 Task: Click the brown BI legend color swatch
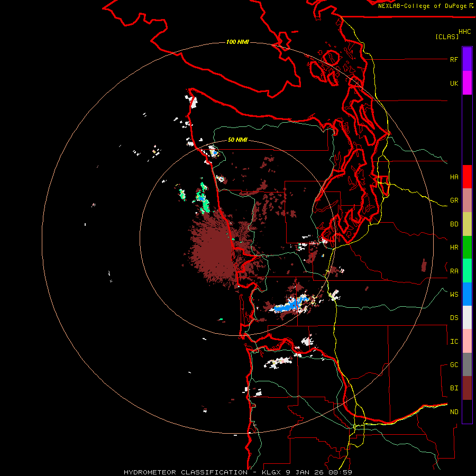467,388
